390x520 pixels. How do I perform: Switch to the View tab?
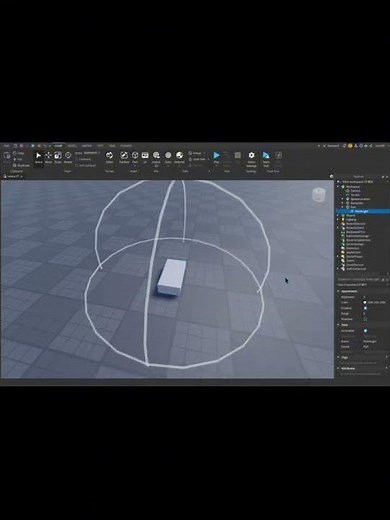click(112, 146)
